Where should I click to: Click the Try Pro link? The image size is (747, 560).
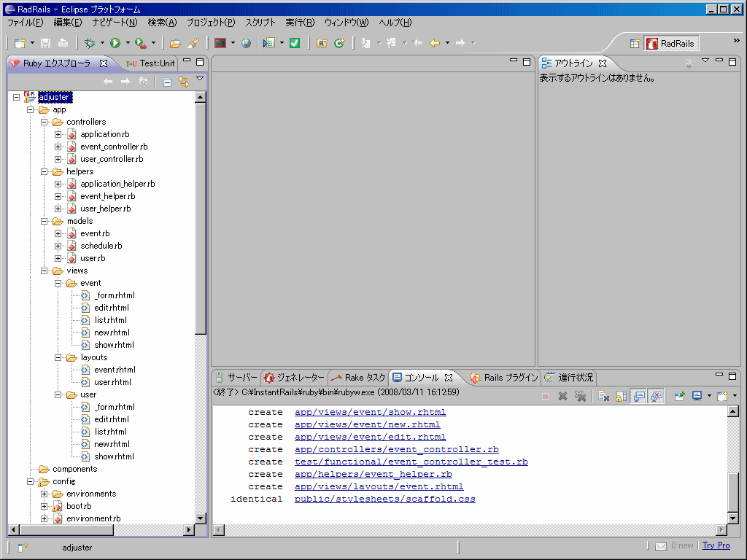click(x=716, y=545)
